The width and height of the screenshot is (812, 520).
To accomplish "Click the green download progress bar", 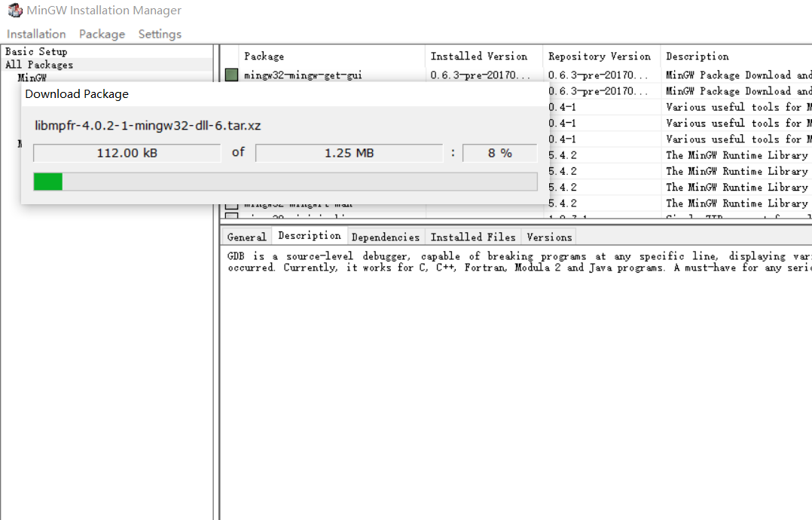I will pos(285,182).
